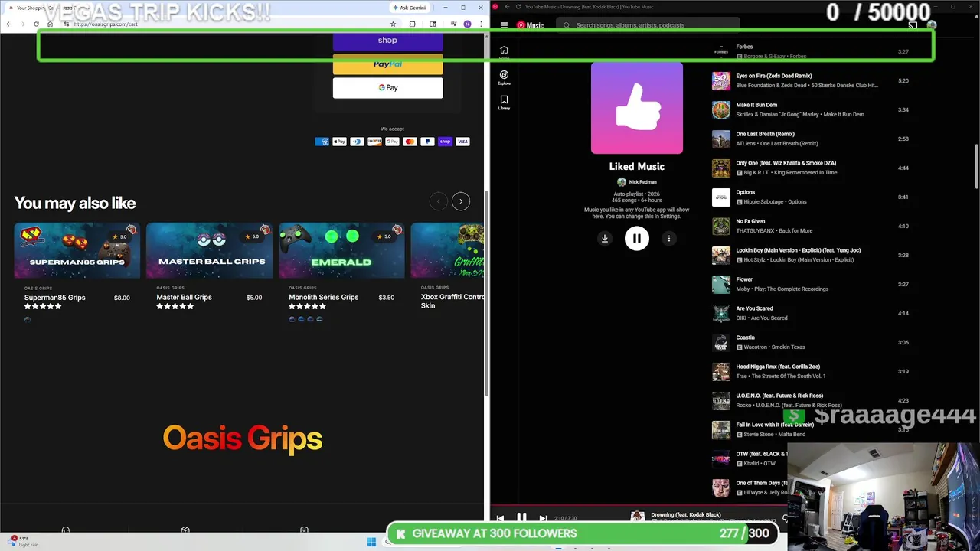Select color swatch under Superman85 Grips

click(x=28, y=319)
